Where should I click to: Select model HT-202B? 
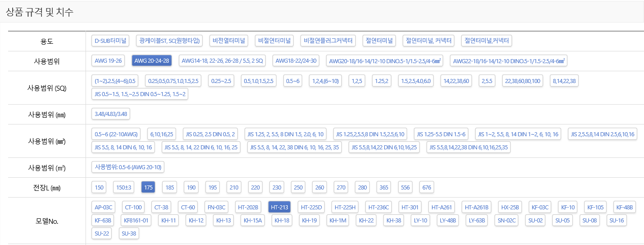248,208
